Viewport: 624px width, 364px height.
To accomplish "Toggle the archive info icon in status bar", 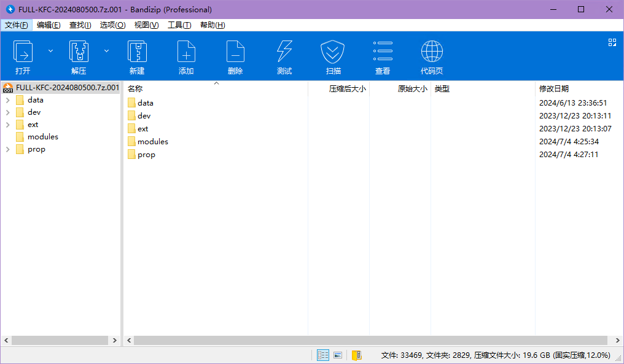I will [x=356, y=355].
